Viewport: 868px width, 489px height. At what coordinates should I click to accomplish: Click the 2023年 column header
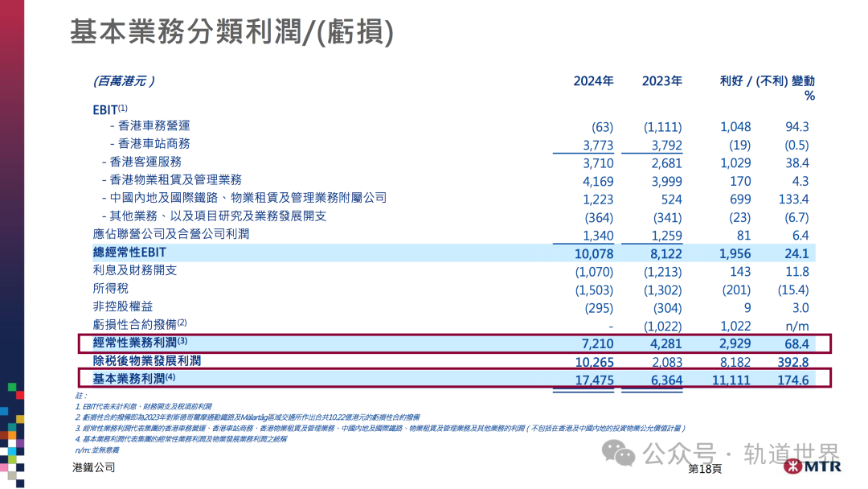tap(662, 81)
